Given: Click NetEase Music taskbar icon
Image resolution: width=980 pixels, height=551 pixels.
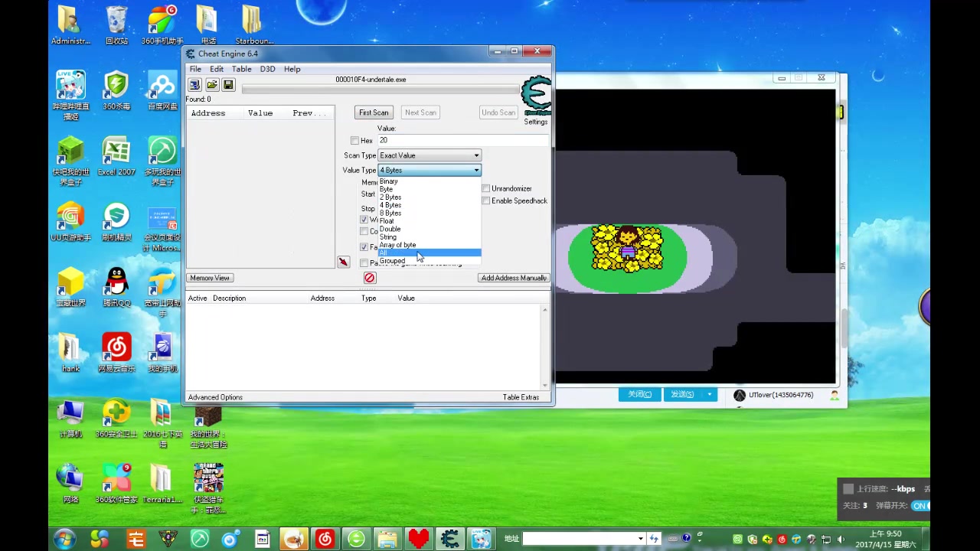Looking at the screenshot, I should coord(325,539).
